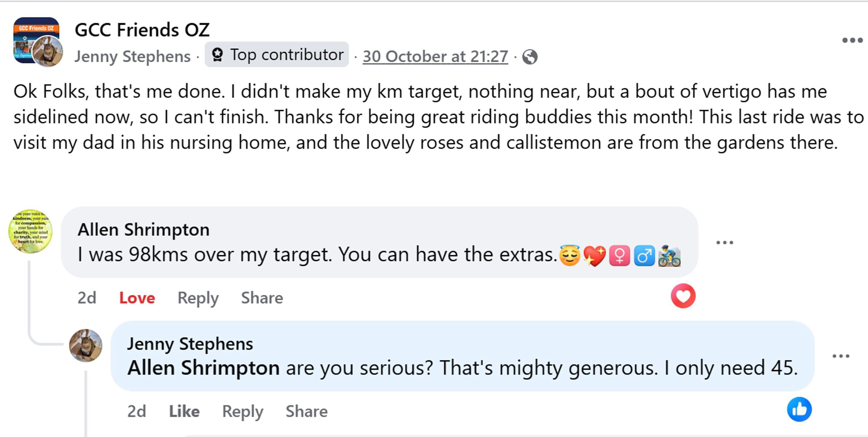Open Allen Shrimpton commenter name link
The width and height of the screenshot is (868, 437).
(x=144, y=230)
